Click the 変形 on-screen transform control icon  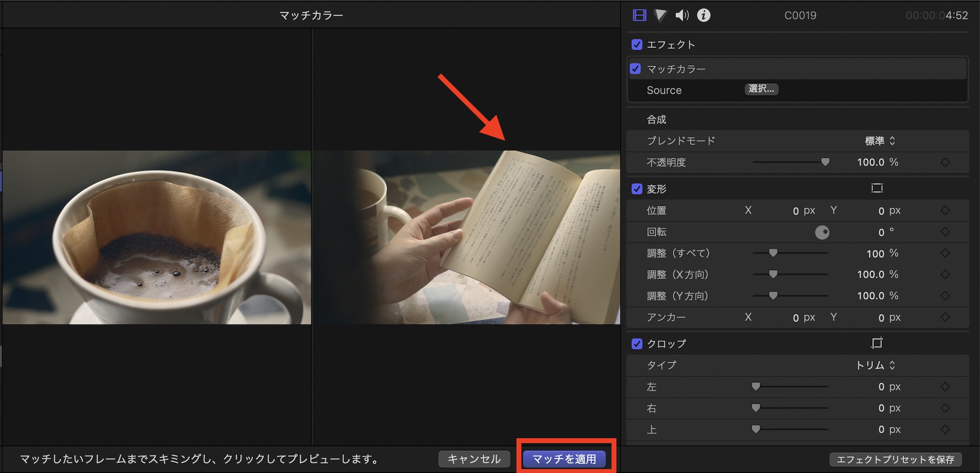click(877, 188)
